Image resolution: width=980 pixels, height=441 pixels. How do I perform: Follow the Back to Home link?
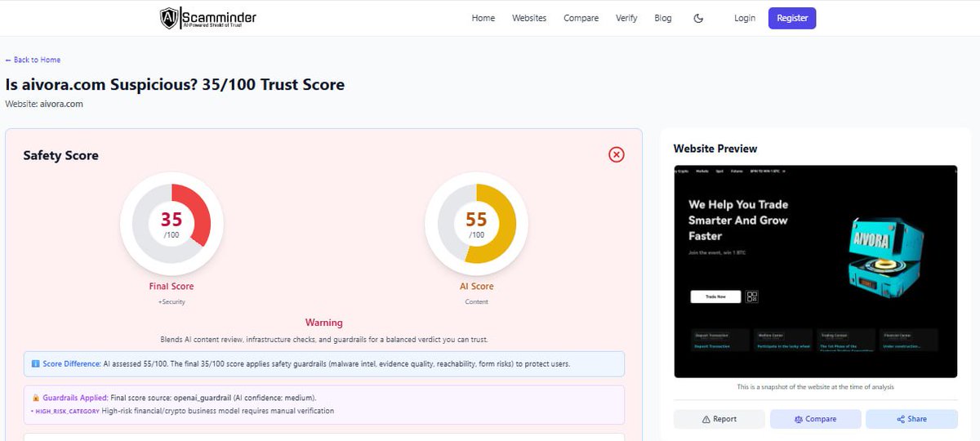click(33, 60)
